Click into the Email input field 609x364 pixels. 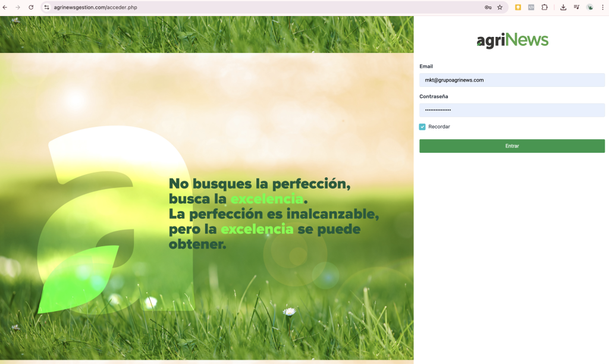tap(511, 80)
